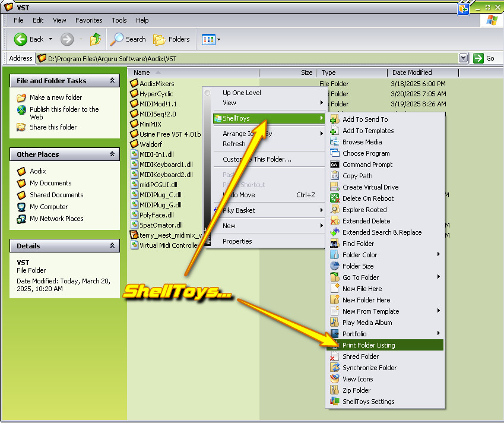Select the MIDI-In1.dll file
The height and width of the screenshot is (423, 504).
[156, 154]
